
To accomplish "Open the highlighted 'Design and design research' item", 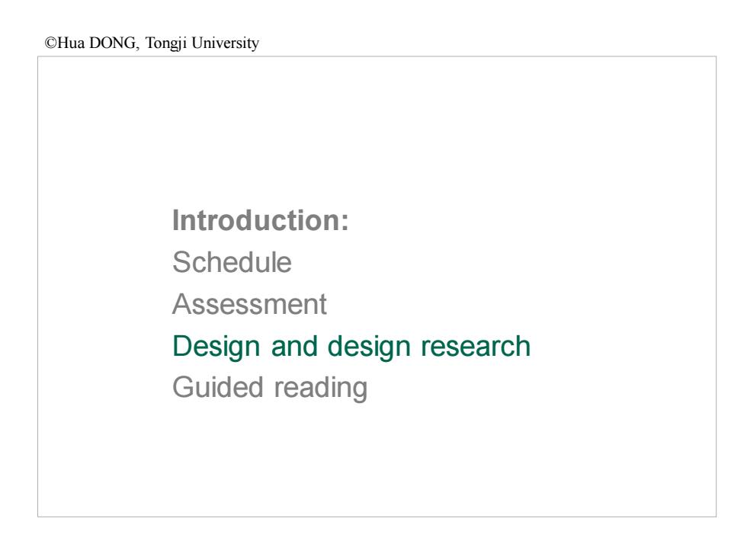I will click(351, 347).
